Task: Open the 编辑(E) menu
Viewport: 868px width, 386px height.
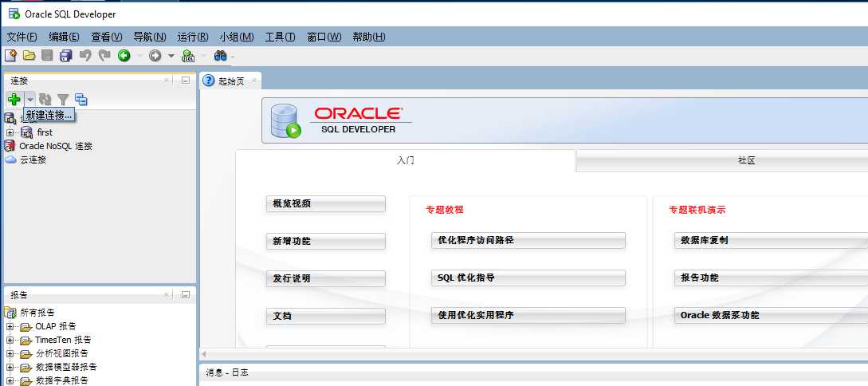Action: pos(65,37)
